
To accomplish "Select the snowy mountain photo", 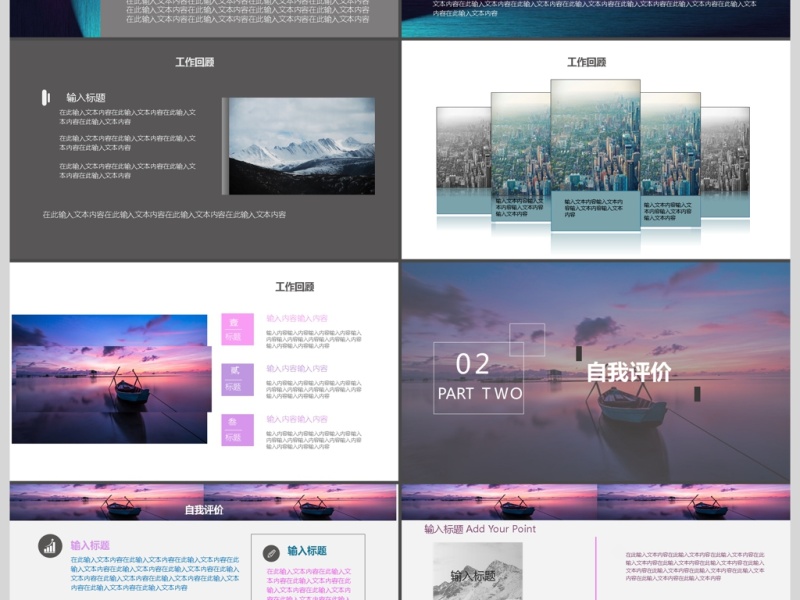I will [x=301, y=146].
